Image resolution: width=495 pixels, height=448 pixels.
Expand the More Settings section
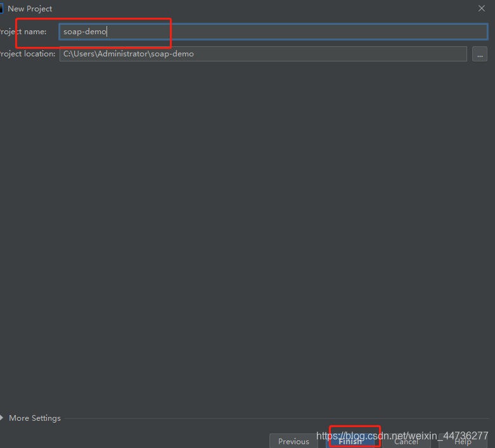(x=30, y=418)
